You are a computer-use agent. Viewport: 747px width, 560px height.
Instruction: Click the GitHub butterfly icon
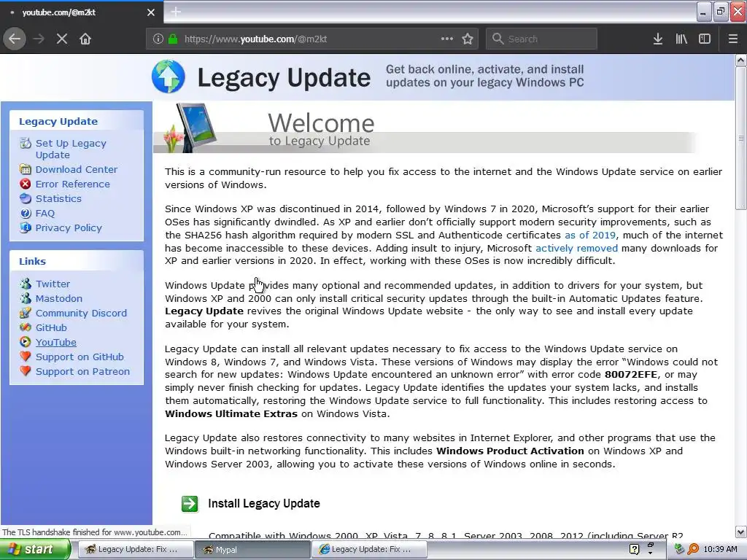click(26, 327)
